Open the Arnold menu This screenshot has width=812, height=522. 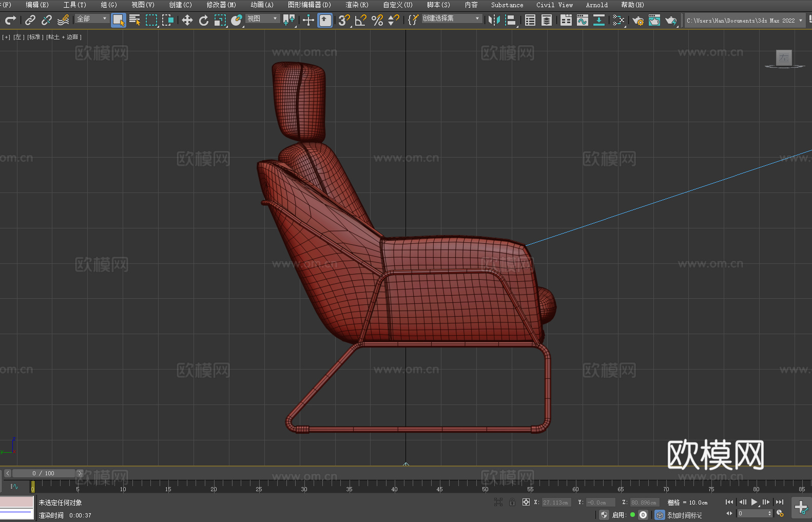(x=596, y=5)
